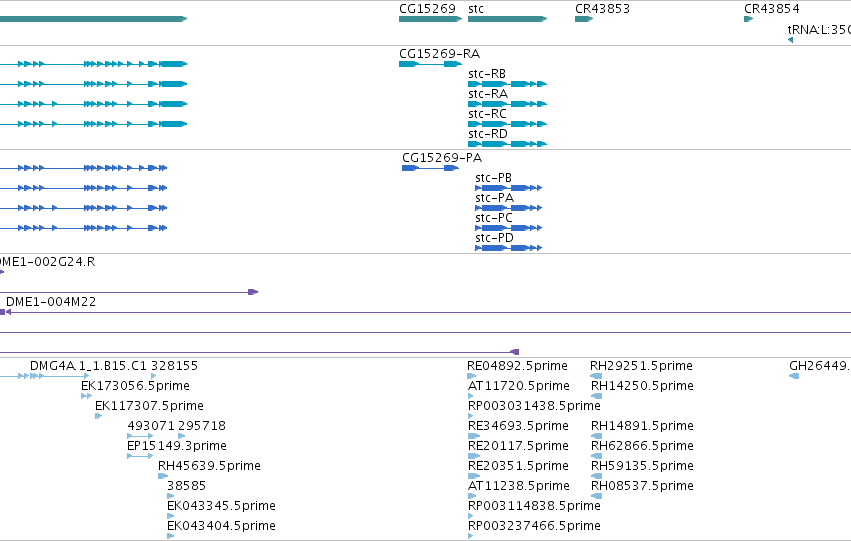Select the stc-RC transcript
Image resolution: width=851 pixels, height=541 pixels.
pos(507,124)
